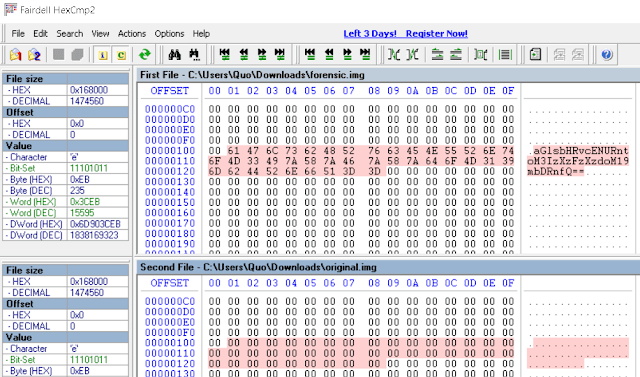Click ASCII text 'aGlsbHRvcENURnt' in first file
This screenshot has height=377, width=640.
point(581,151)
